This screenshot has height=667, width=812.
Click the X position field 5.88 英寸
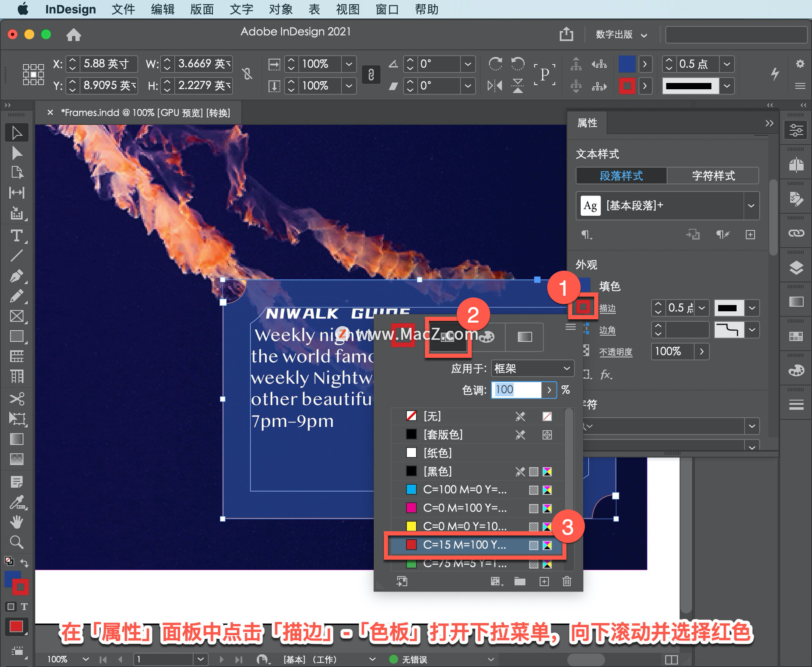point(108,64)
